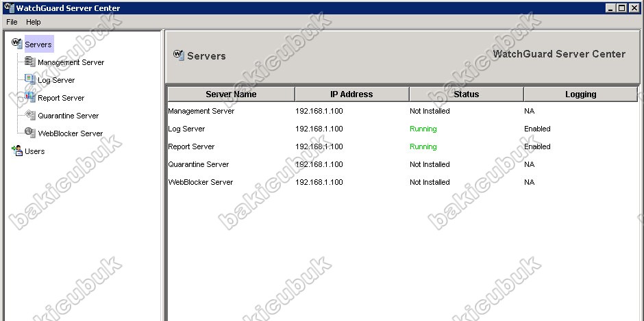
Task: Open the Help menu
Action: click(x=34, y=22)
